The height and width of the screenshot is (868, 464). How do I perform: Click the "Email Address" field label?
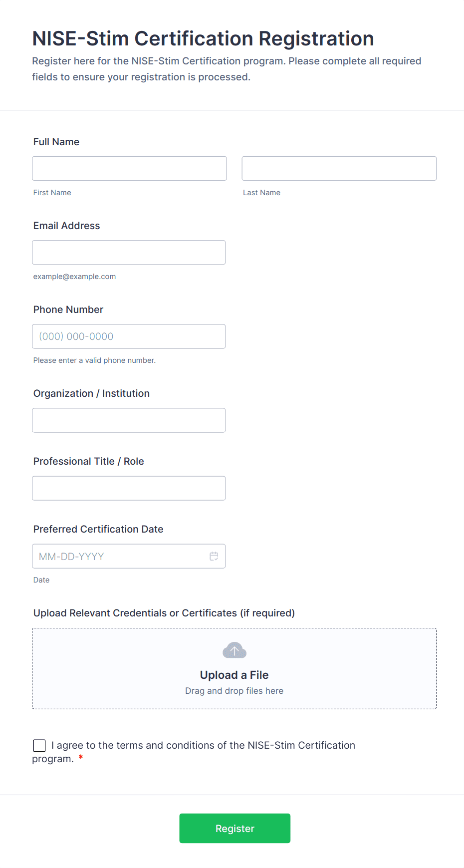(67, 226)
